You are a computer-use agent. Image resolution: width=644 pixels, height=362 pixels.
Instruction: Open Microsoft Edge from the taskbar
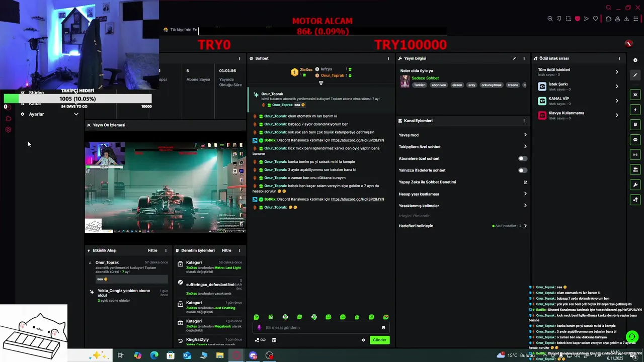(154, 355)
